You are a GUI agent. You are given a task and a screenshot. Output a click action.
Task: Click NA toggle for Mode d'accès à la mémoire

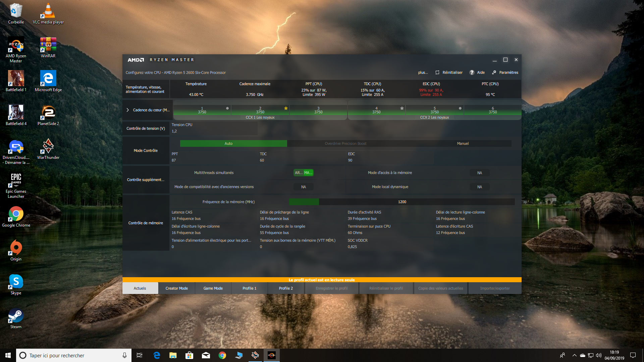point(480,173)
